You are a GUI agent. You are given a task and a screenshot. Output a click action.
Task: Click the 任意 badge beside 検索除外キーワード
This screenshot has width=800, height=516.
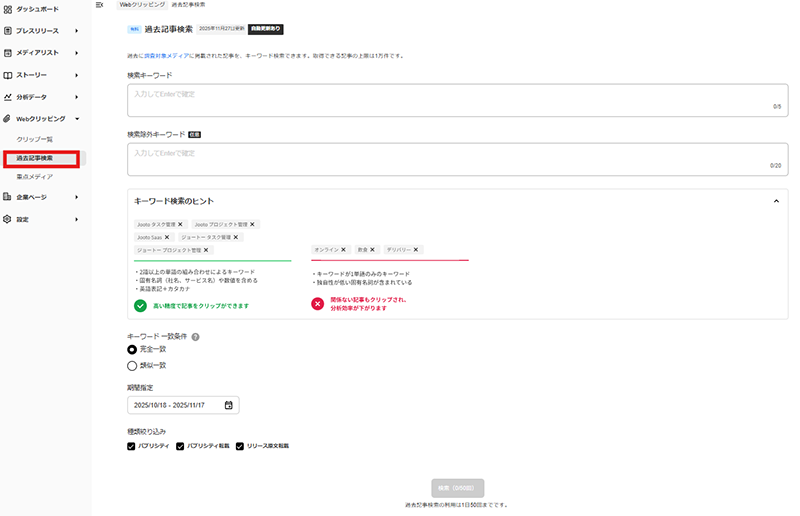[x=194, y=135]
